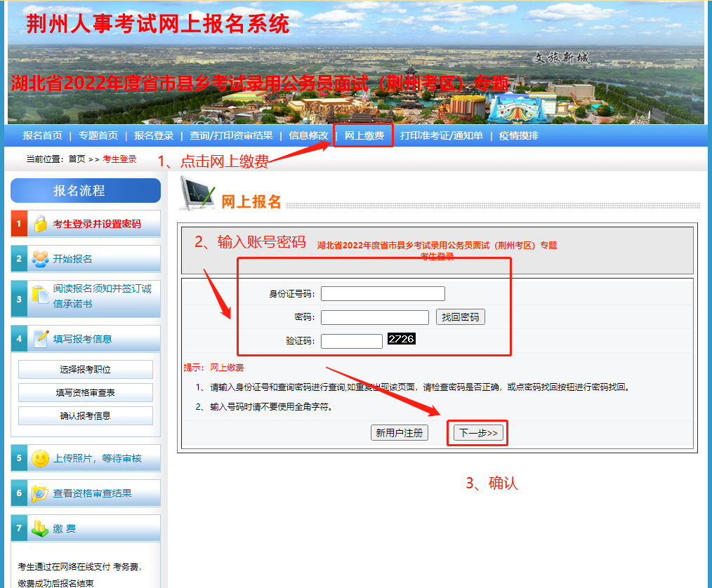Focus the 身份证号码 input field
The height and width of the screenshot is (588, 712).
pyautogui.click(x=383, y=293)
